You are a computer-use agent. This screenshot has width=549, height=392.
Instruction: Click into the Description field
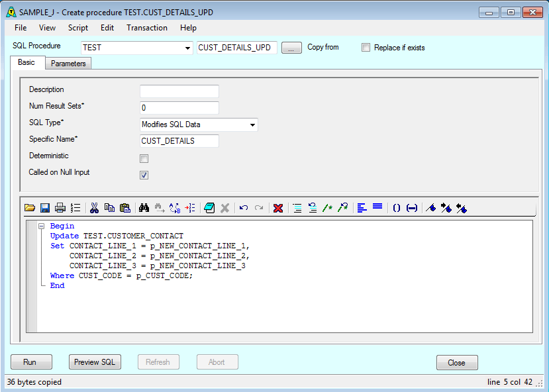point(179,91)
